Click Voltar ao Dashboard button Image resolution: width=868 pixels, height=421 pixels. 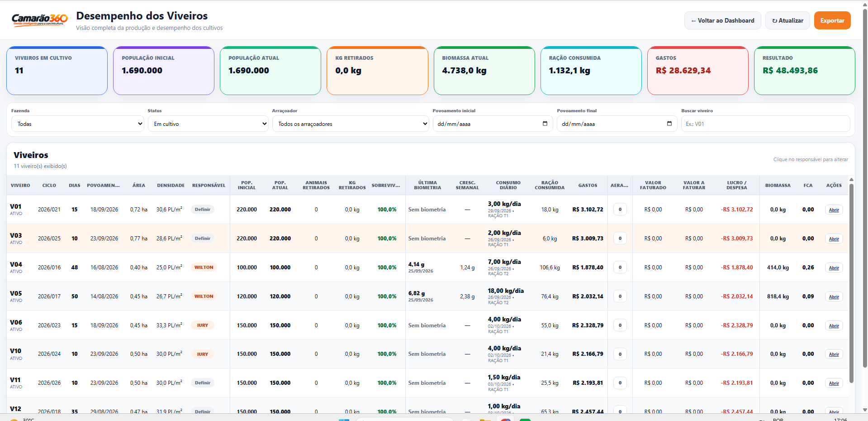coord(722,20)
